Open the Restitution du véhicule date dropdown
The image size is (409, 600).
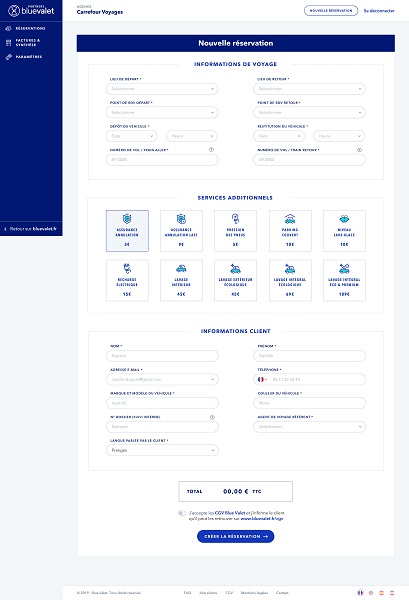coord(279,136)
